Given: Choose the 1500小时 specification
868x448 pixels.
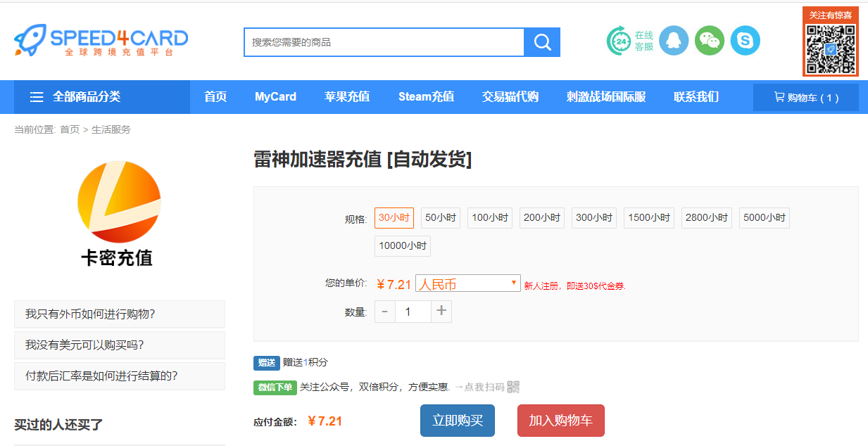Looking at the screenshot, I should (x=649, y=218).
